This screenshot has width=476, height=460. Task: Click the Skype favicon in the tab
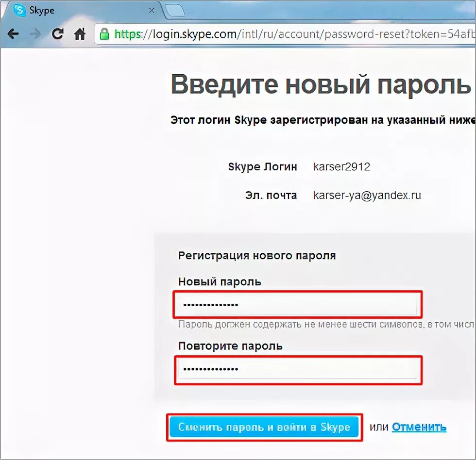pos(20,10)
